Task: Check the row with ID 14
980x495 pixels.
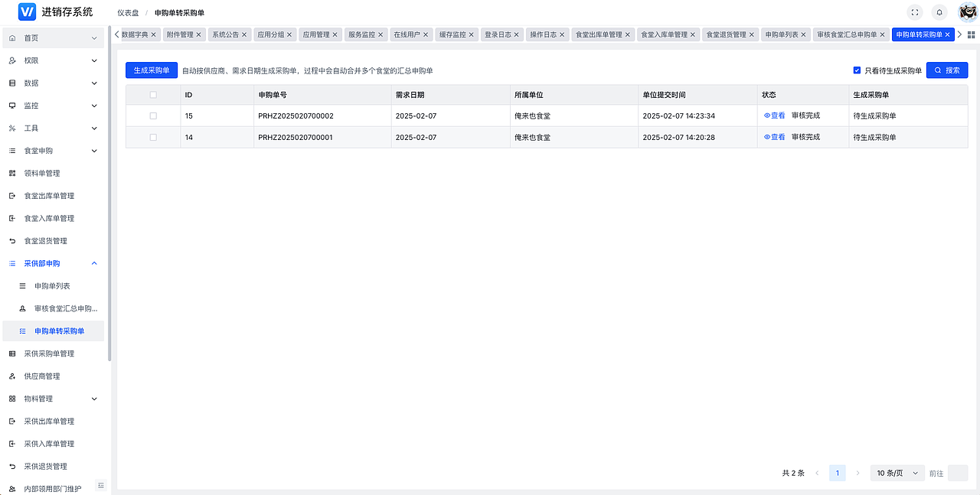Action: pos(153,137)
